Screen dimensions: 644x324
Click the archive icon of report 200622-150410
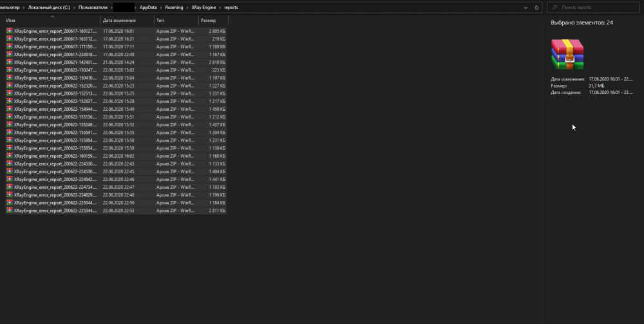(x=10, y=77)
